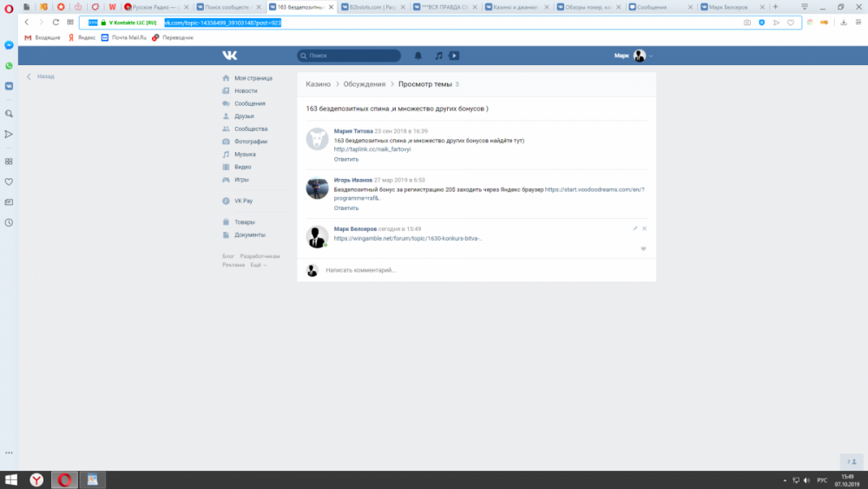
Task: Reload the current page
Action: pyautogui.click(x=56, y=23)
